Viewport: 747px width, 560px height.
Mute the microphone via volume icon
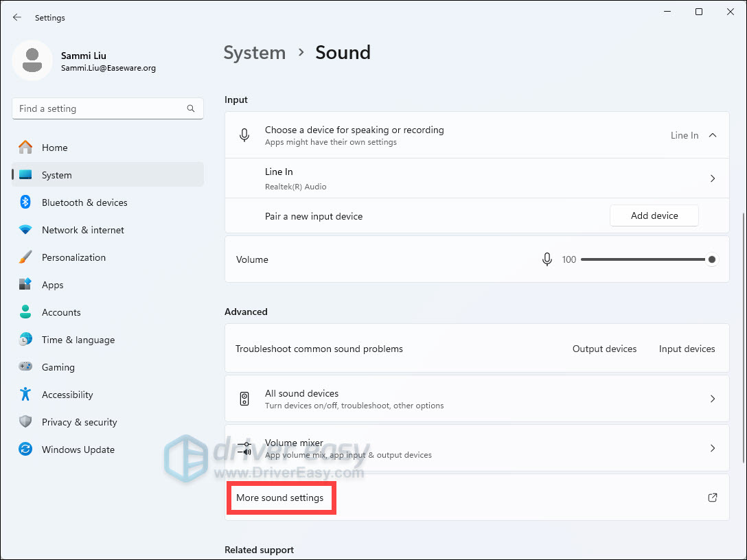tap(547, 259)
